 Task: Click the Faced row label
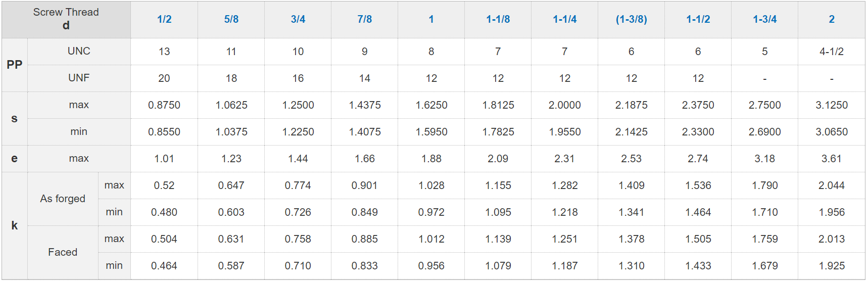tap(63, 253)
